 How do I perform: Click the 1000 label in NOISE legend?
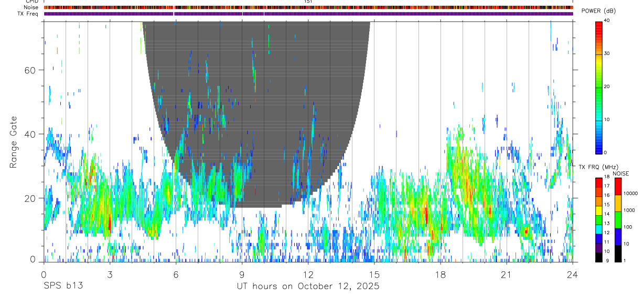(629, 210)
